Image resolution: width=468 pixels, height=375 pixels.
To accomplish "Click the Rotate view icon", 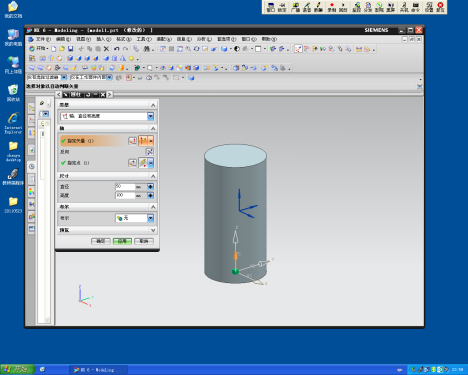I will coord(196,49).
